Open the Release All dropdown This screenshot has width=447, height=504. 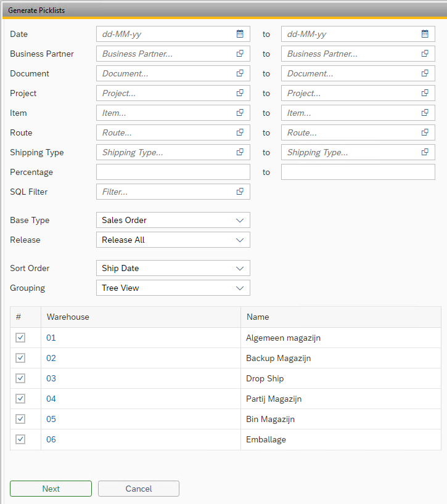point(173,240)
